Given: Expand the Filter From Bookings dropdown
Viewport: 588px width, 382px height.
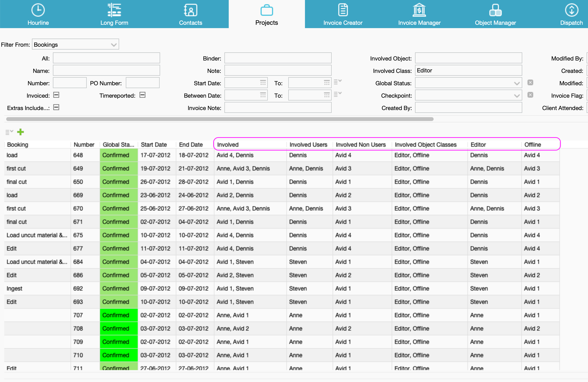Looking at the screenshot, I should [114, 45].
